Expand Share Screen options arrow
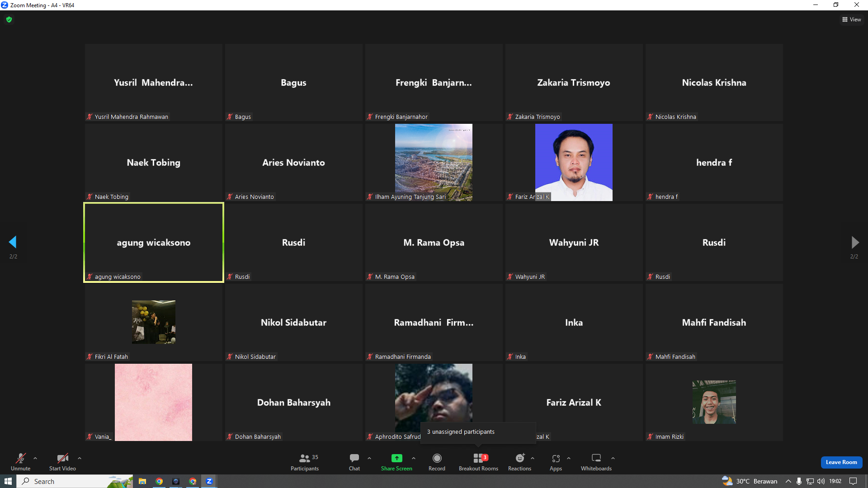868x488 pixels. tap(414, 458)
